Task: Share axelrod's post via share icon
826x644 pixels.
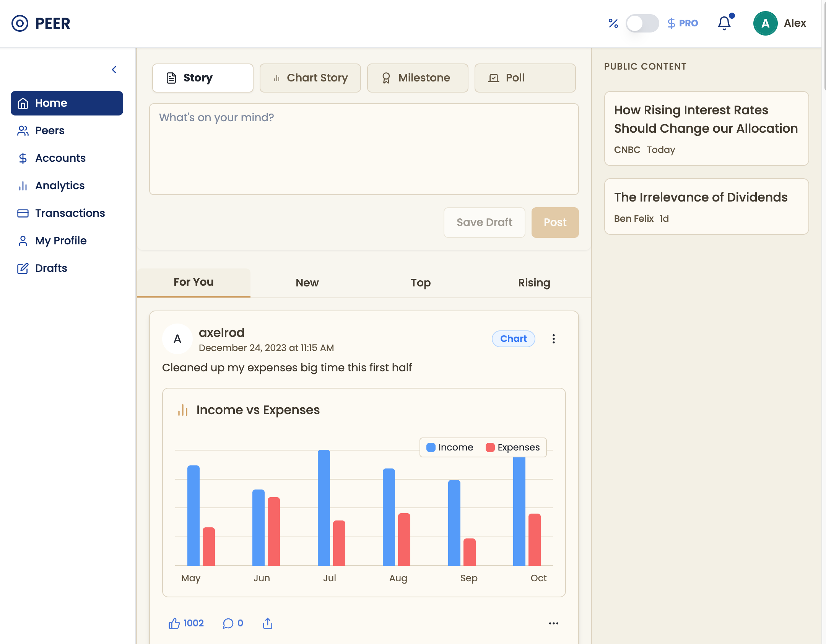Action: [x=268, y=623]
